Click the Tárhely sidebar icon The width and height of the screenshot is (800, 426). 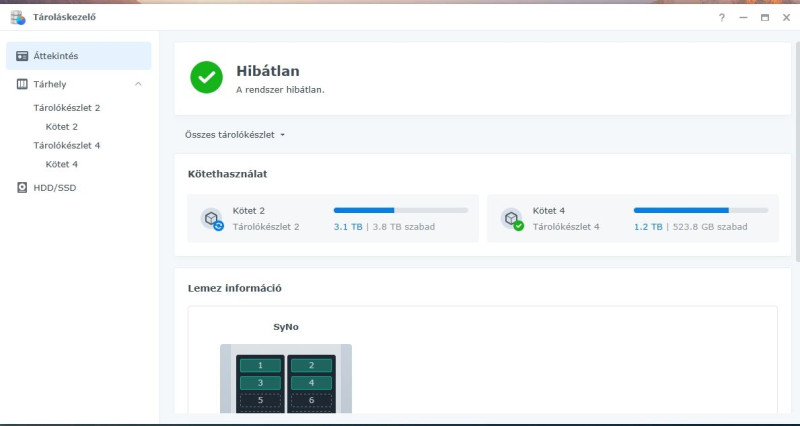[22, 84]
